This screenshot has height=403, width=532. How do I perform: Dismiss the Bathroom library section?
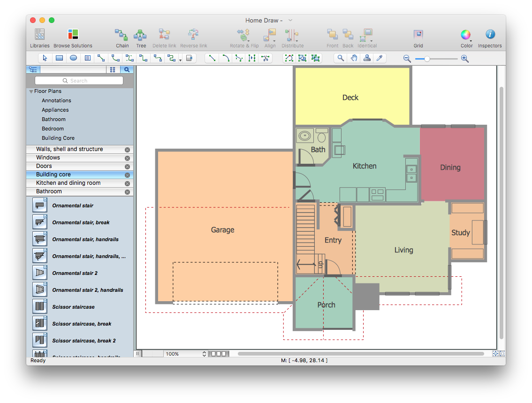tap(127, 191)
